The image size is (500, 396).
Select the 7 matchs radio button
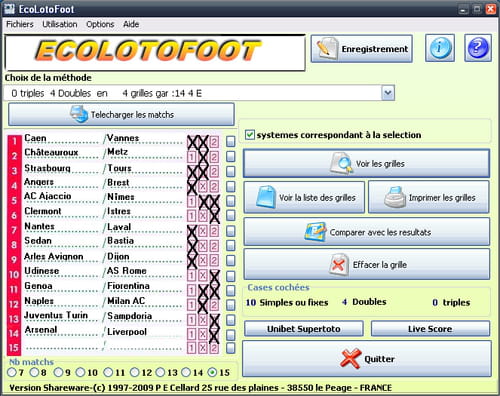pos(12,372)
